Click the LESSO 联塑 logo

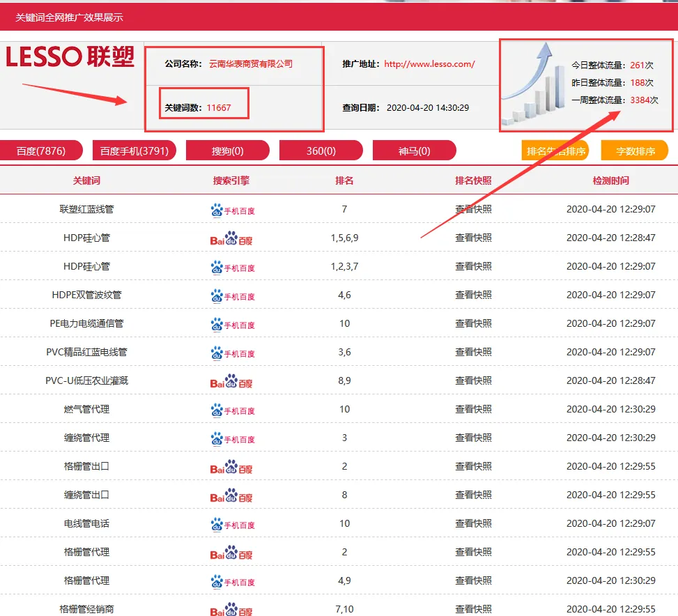70,56
